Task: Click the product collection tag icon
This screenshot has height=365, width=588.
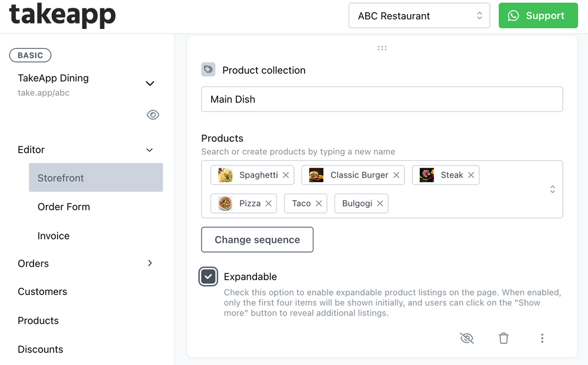Action: tap(208, 69)
